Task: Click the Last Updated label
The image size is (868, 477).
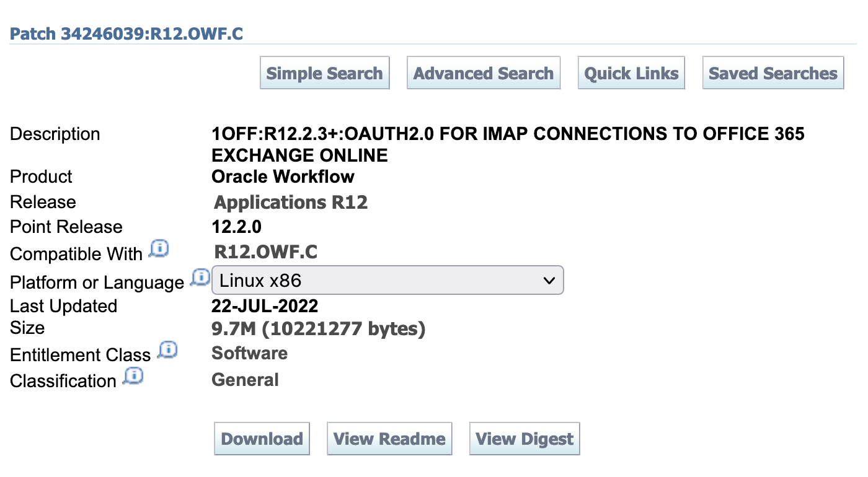Action: (63, 306)
